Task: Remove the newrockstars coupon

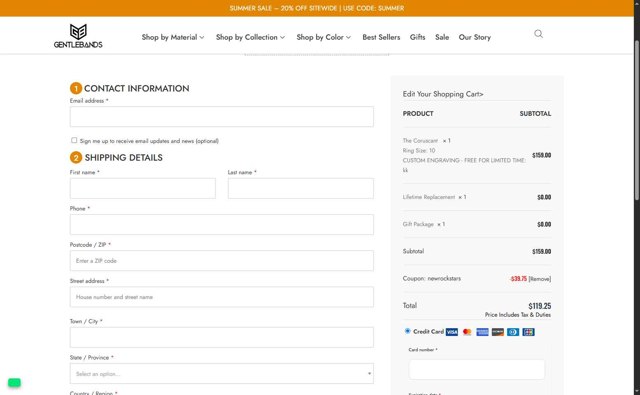Action: (x=540, y=279)
